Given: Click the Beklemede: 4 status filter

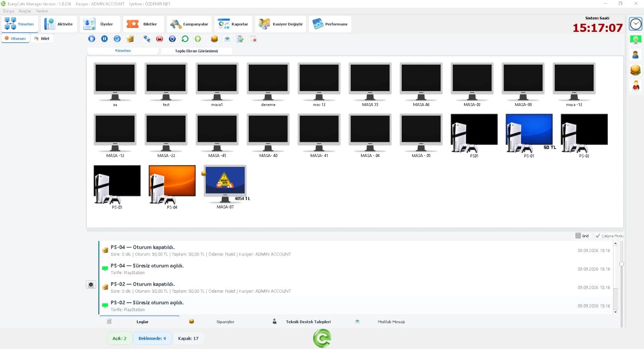Looking at the screenshot, I should click(152, 339).
